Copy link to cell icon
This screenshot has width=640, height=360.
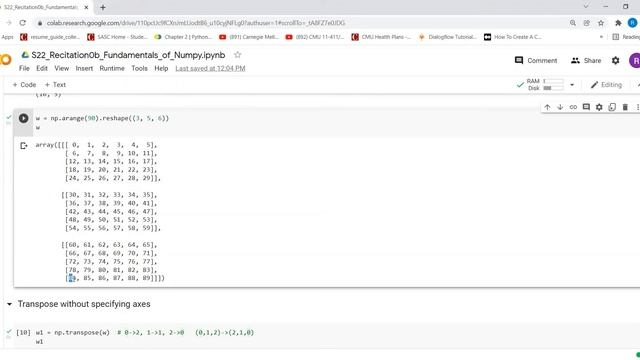[573, 107]
